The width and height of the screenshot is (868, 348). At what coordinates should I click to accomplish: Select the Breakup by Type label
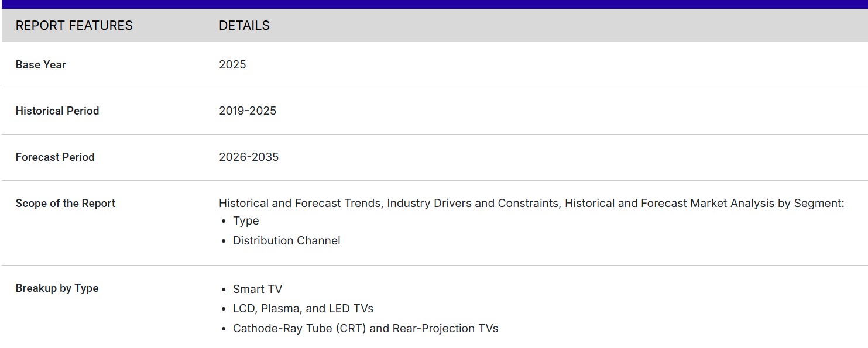pos(57,288)
